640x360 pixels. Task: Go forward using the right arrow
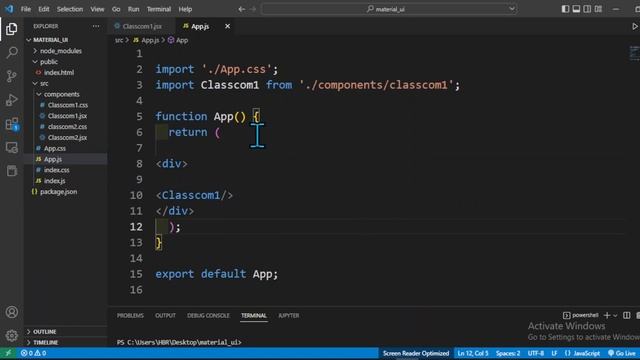click(253, 9)
